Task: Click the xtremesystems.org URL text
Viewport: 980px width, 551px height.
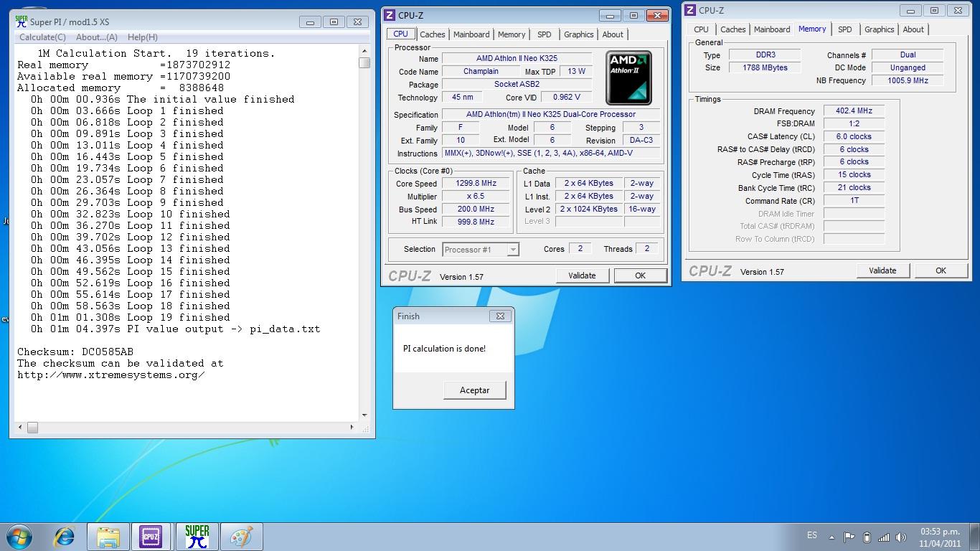Action: tap(111, 375)
